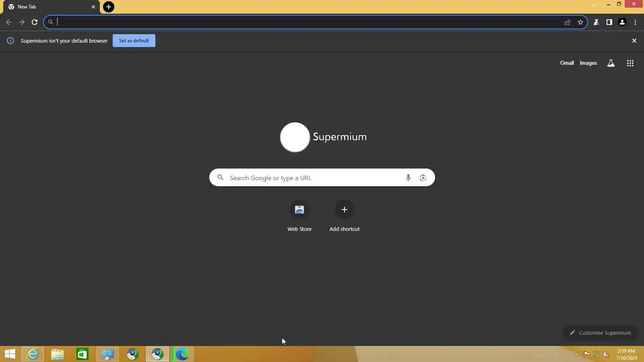Click the info icon in the notification bar
This screenshot has width=644, height=362.
pyautogui.click(x=10, y=41)
